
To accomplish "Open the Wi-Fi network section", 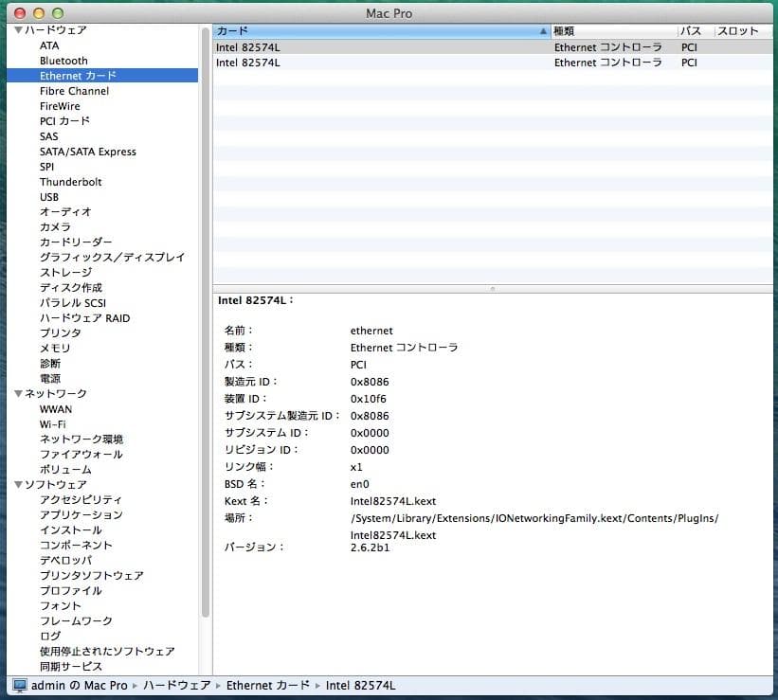I will pos(55,423).
